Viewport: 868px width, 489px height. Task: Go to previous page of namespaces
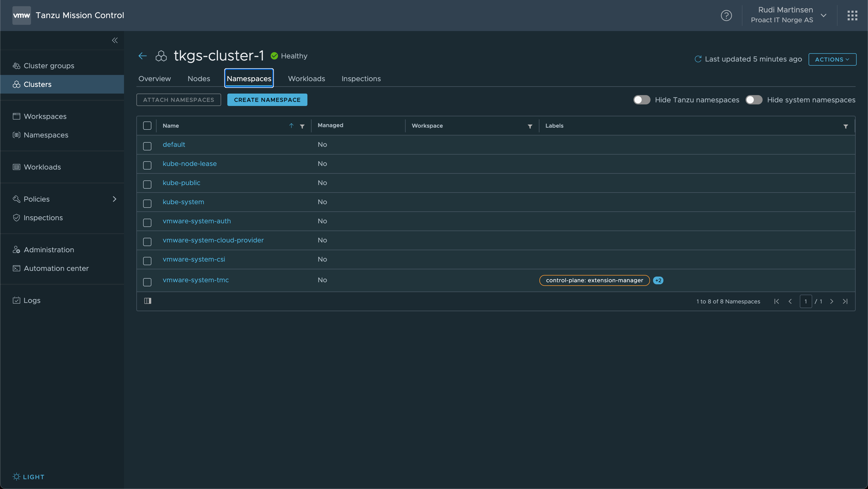[x=790, y=301]
